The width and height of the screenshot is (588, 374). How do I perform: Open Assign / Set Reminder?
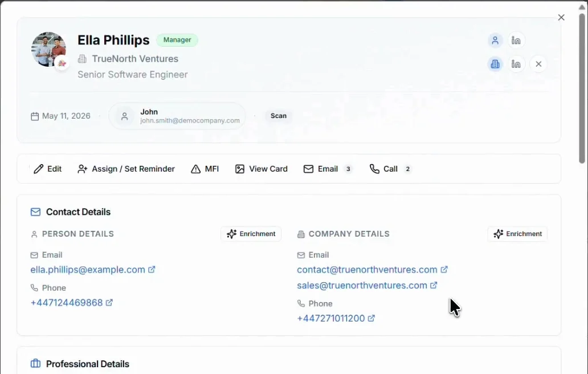pos(126,169)
